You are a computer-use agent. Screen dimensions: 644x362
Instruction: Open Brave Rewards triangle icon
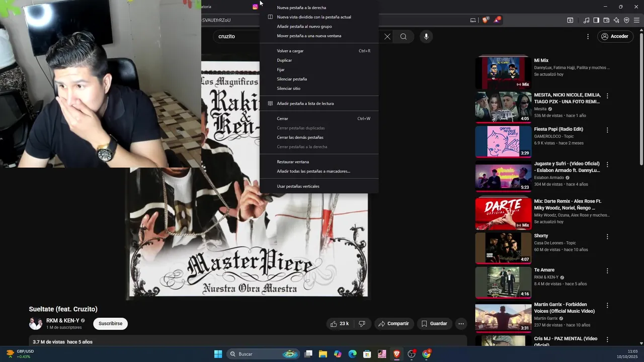click(497, 20)
